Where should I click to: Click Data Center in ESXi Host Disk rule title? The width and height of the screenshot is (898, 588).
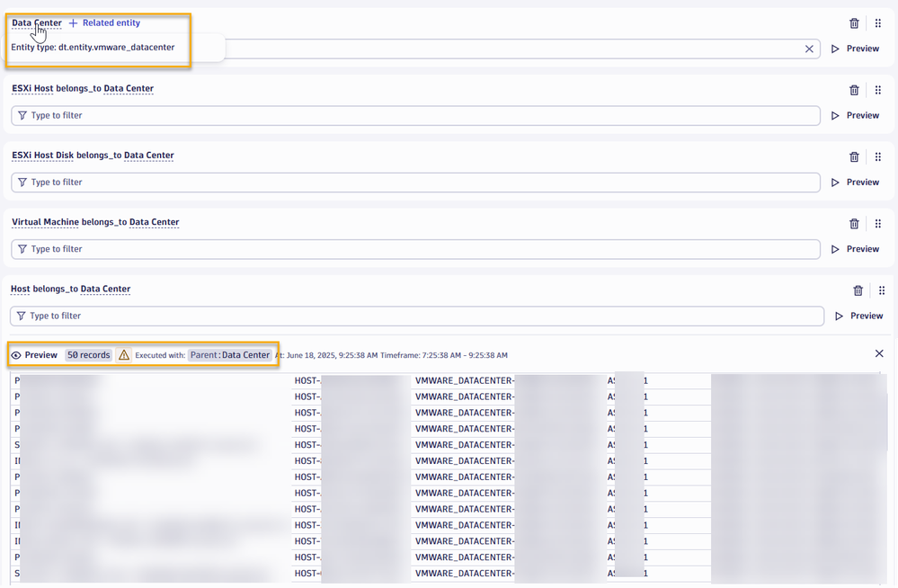(x=149, y=156)
